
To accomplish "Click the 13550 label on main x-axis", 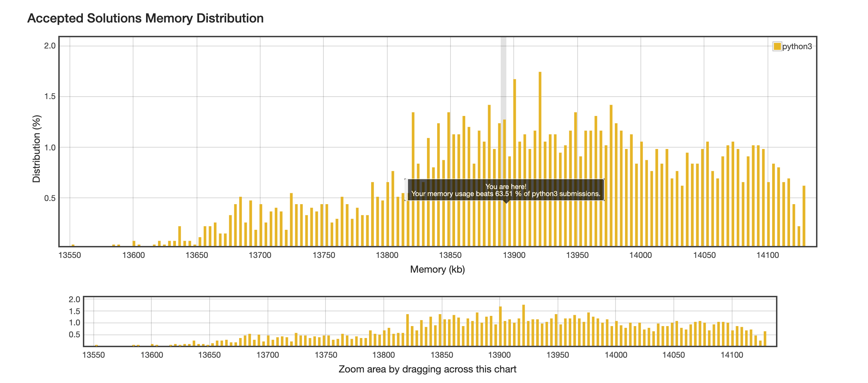I will [x=70, y=255].
